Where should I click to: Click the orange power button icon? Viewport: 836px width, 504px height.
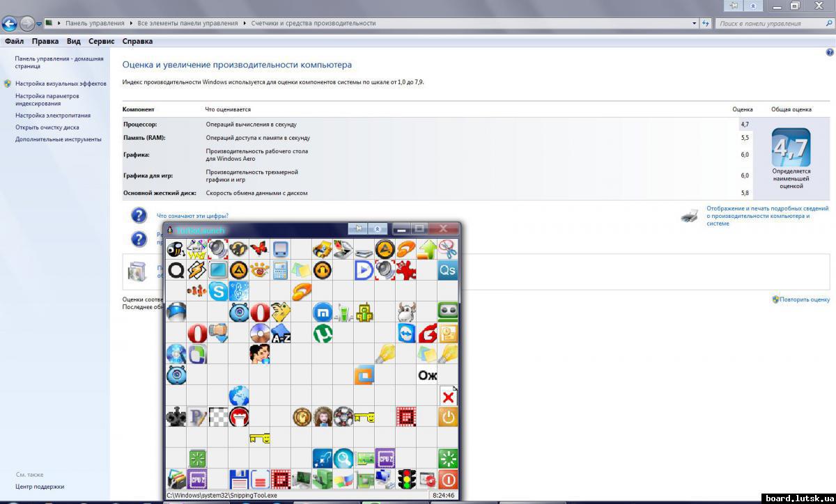tap(448, 417)
